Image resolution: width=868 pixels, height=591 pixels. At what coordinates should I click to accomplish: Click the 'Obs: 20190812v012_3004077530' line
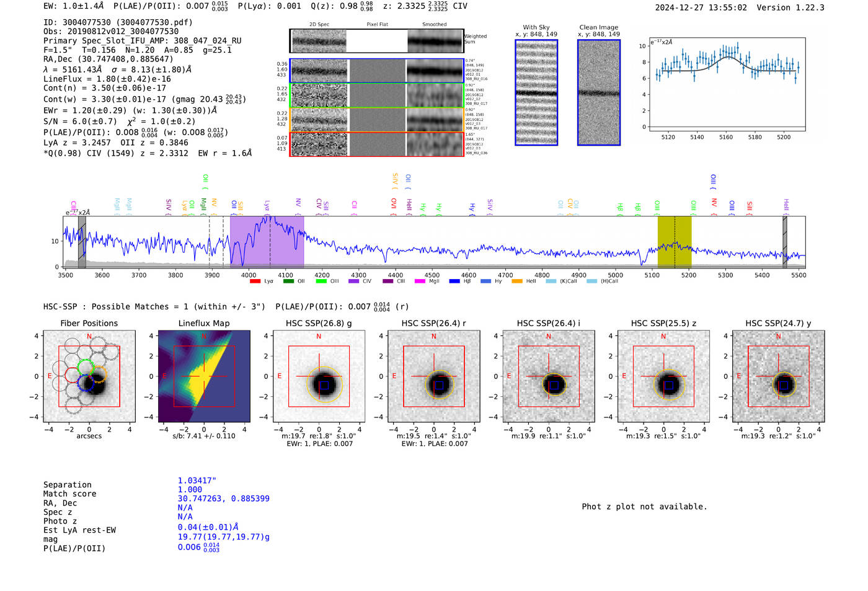[111, 32]
